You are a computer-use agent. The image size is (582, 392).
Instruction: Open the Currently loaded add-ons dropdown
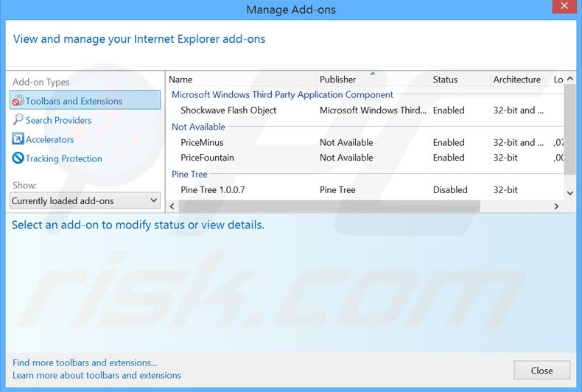[85, 200]
